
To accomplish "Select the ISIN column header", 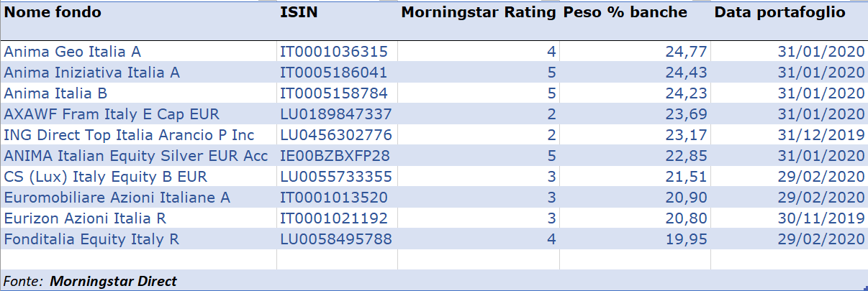I will click(299, 13).
